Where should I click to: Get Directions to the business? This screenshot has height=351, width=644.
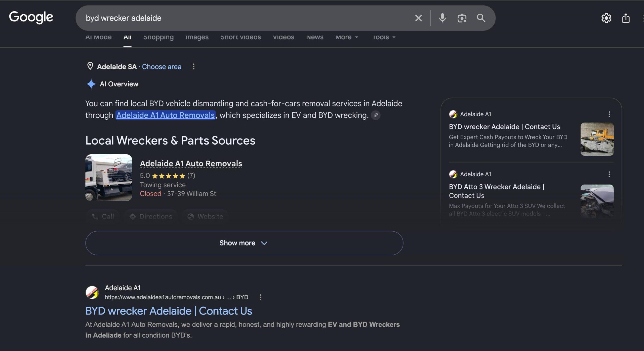point(151,217)
